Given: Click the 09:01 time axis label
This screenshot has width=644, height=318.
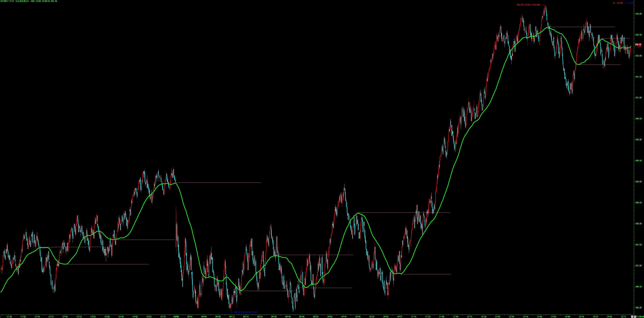Looking at the screenshot, I should click(x=190, y=317).
